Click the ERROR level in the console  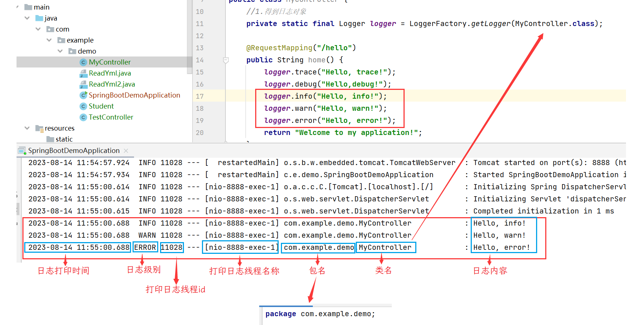pyautogui.click(x=145, y=247)
